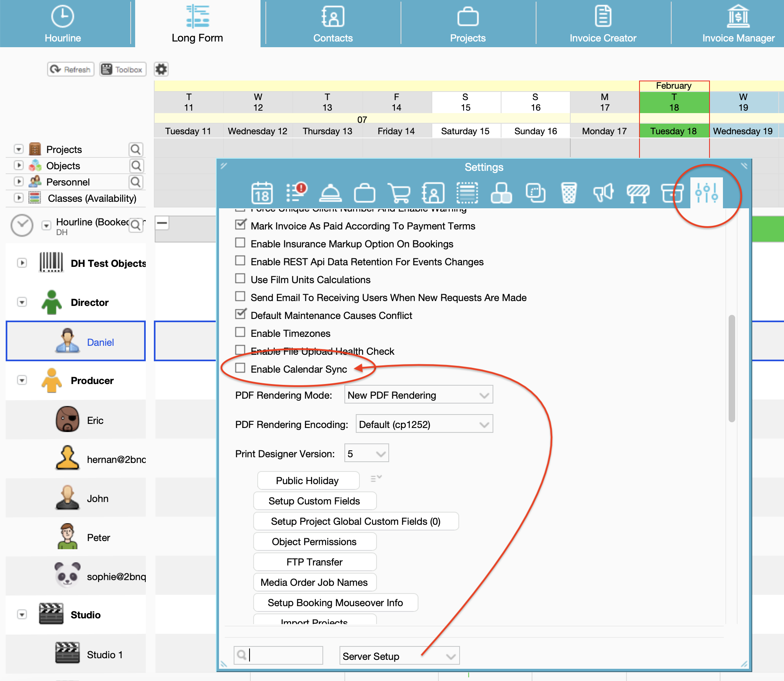The image size is (784, 681).
Task: Open the megaphone settings icon
Action: click(603, 193)
